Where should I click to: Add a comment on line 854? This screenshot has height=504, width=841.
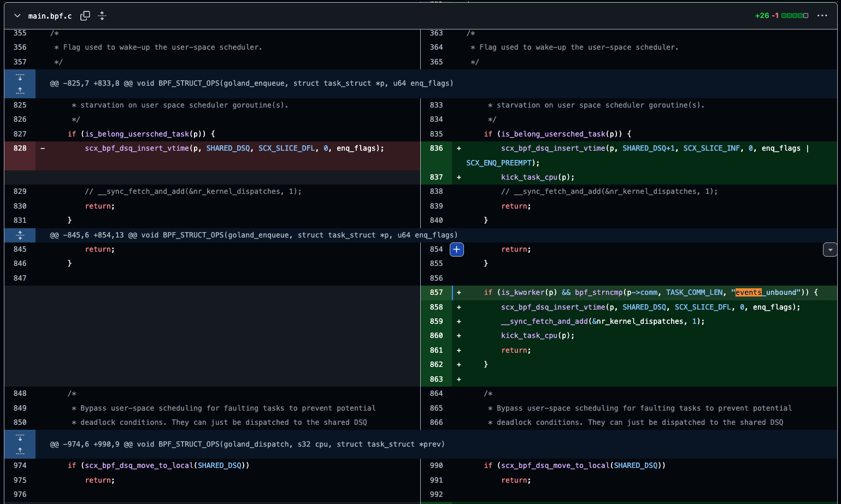tap(457, 250)
